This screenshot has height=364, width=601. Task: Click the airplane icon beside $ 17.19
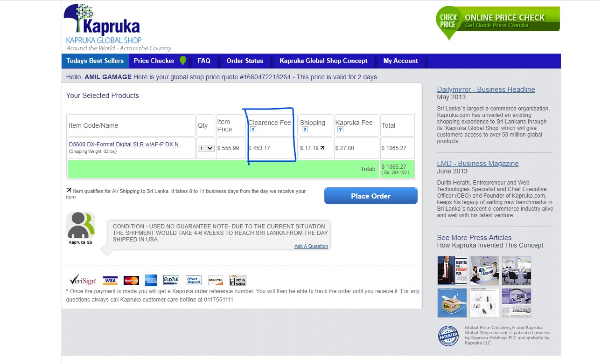pyautogui.click(x=322, y=148)
